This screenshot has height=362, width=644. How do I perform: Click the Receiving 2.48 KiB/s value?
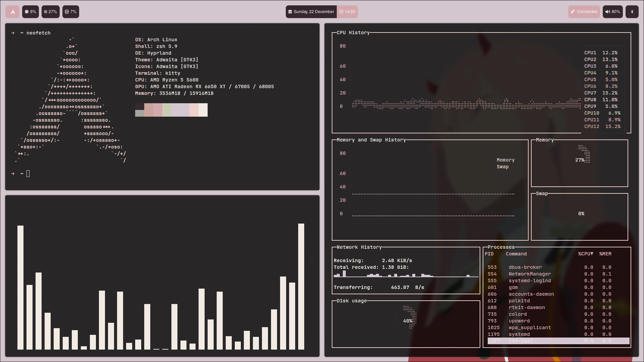(397, 261)
